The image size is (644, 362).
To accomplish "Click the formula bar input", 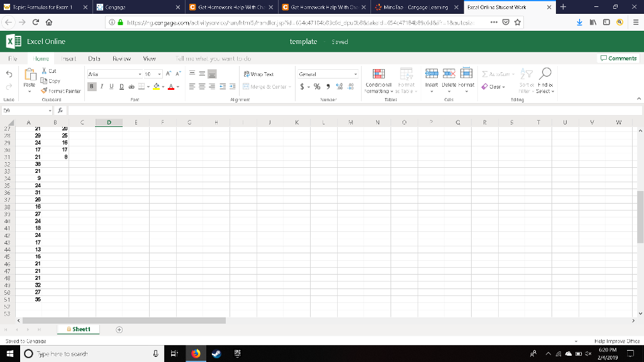I will click(355, 111).
